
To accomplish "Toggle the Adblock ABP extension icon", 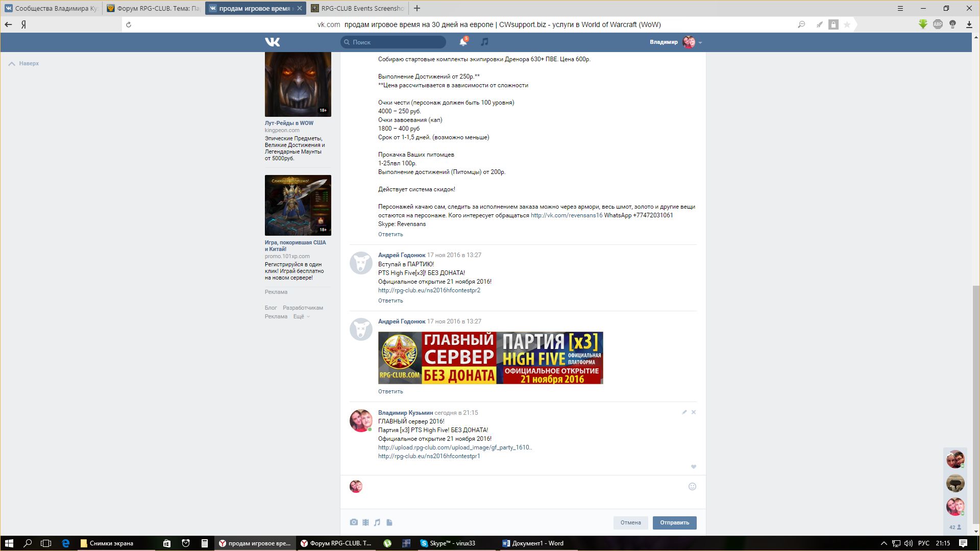I will click(x=938, y=24).
